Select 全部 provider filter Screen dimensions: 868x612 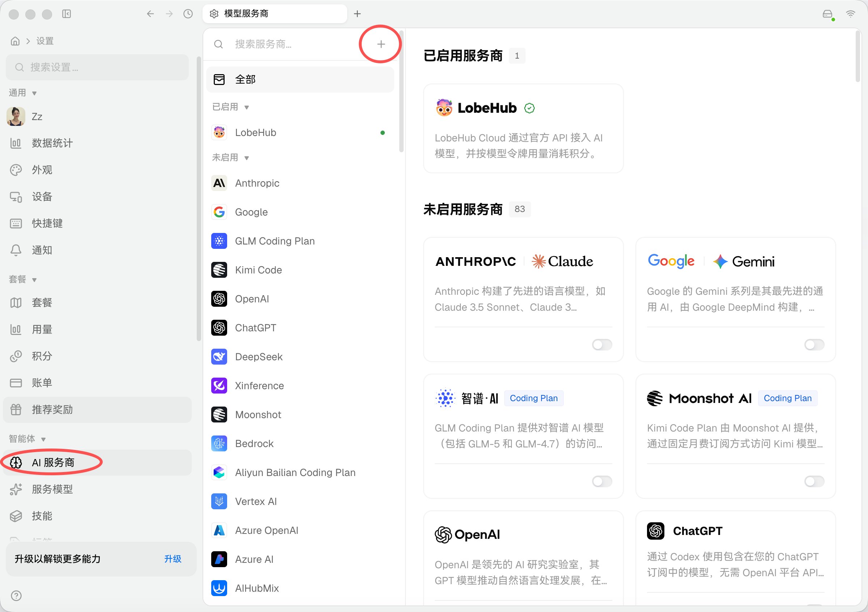300,79
